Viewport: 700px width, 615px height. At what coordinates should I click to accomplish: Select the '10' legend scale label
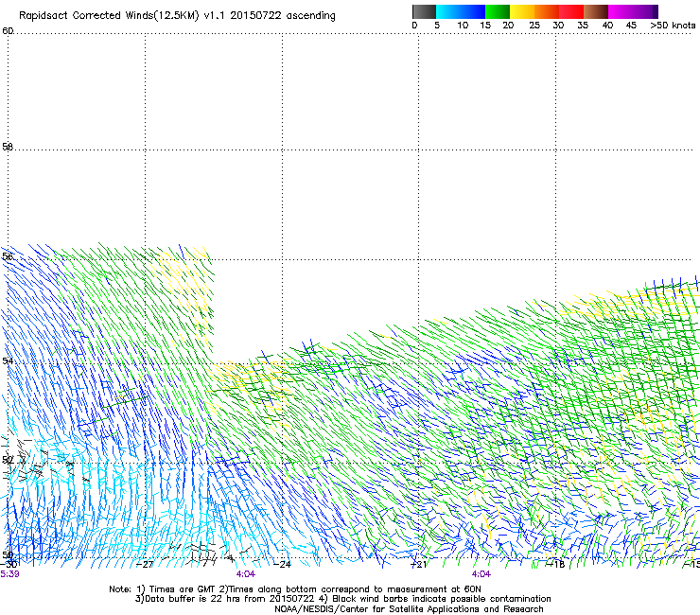pyautogui.click(x=463, y=26)
